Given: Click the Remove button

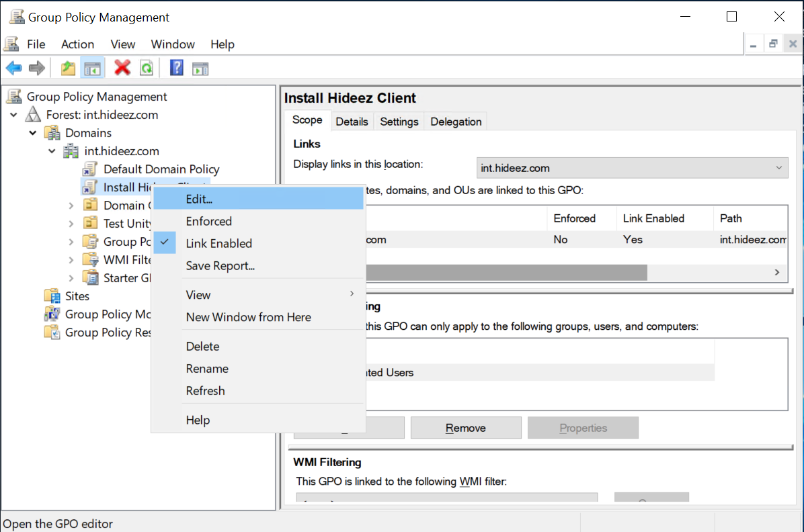Looking at the screenshot, I should coord(466,428).
